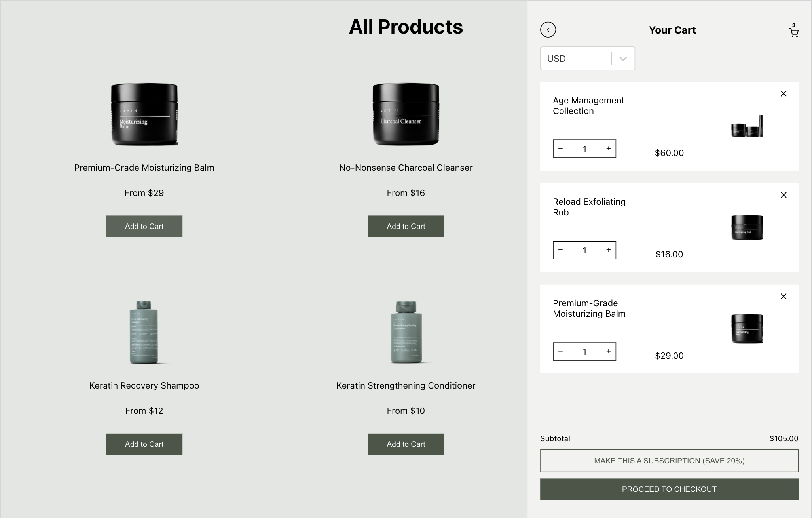Click the shopping cart icon with badge
This screenshot has width=812, height=518.
(793, 31)
